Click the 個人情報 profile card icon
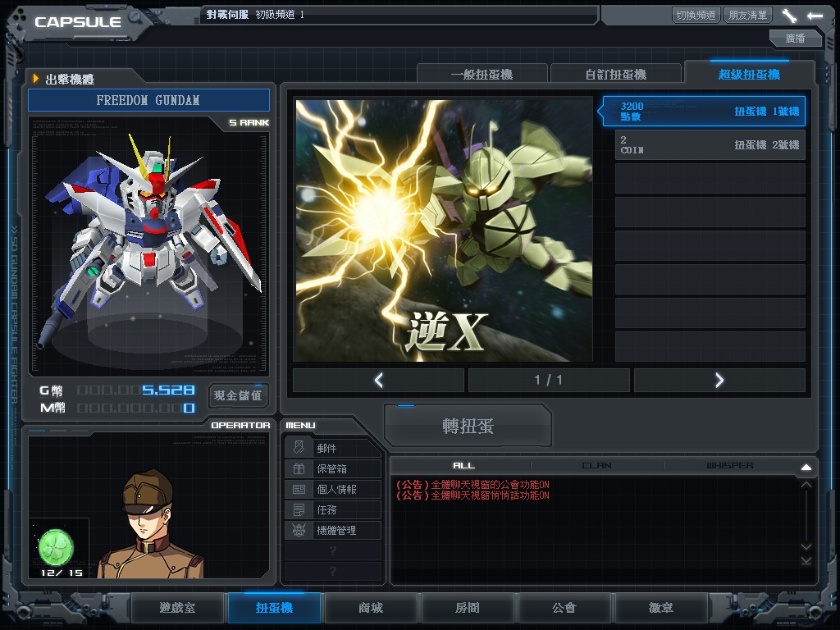The width and height of the screenshot is (840, 630). (299, 489)
